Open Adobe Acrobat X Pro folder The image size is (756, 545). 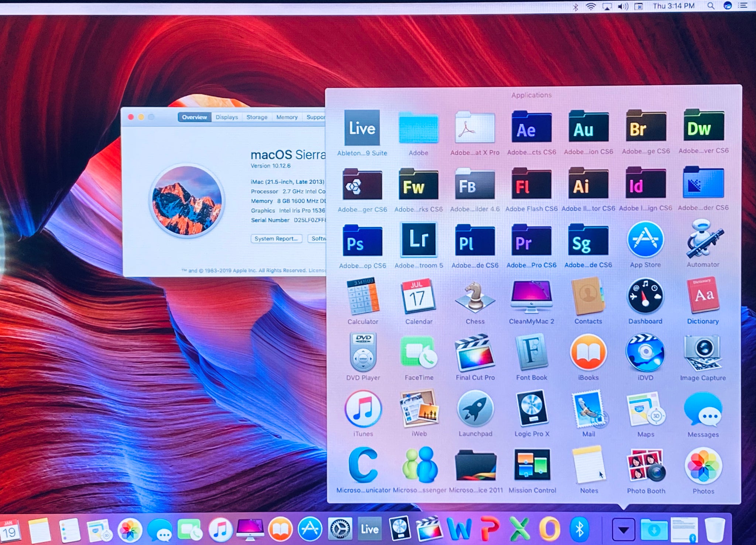(x=475, y=127)
